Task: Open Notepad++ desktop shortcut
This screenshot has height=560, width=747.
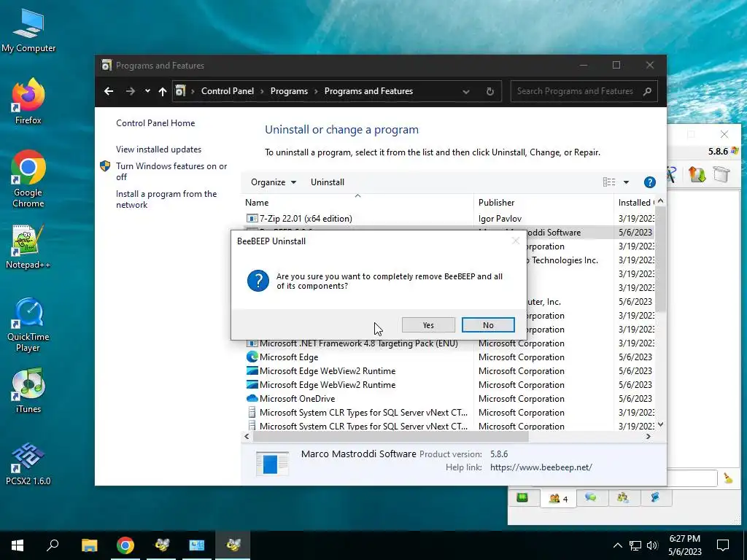Action: [28, 246]
